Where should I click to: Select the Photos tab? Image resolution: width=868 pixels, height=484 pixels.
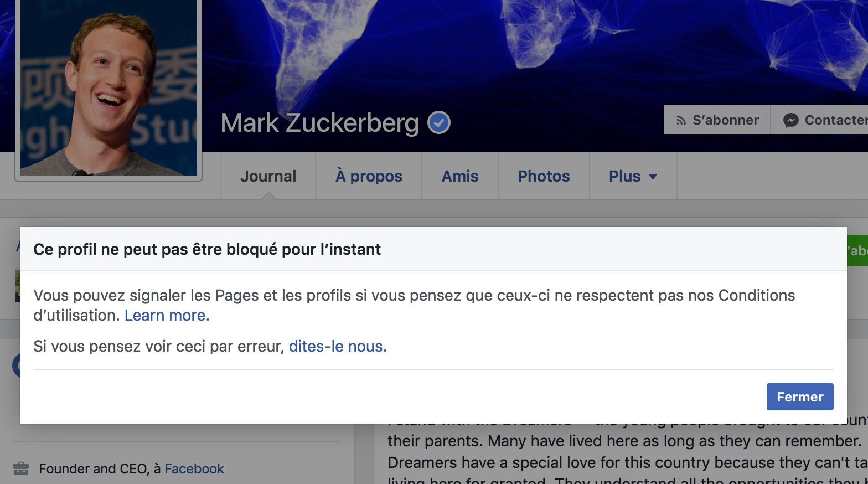click(543, 176)
